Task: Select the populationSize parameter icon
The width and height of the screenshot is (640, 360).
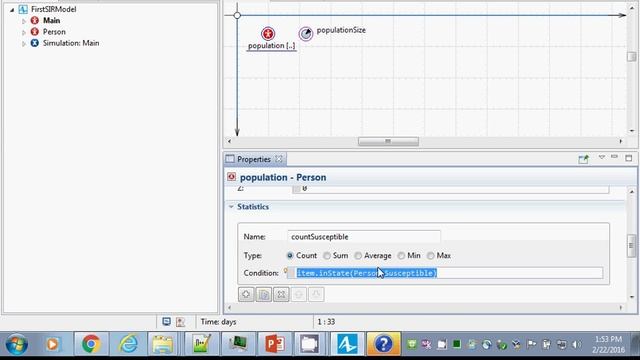Action: 306,33
